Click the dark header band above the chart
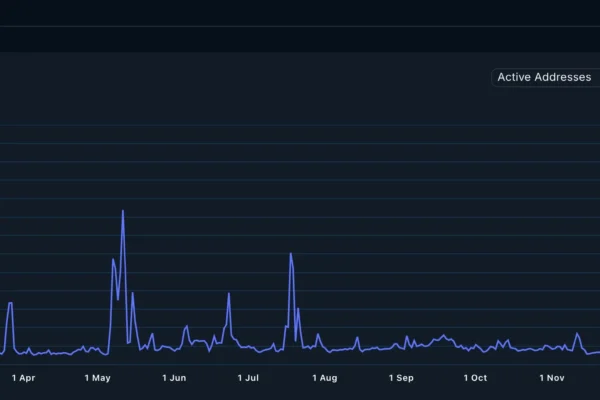Viewport: 600px width, 400px height. 300,26
